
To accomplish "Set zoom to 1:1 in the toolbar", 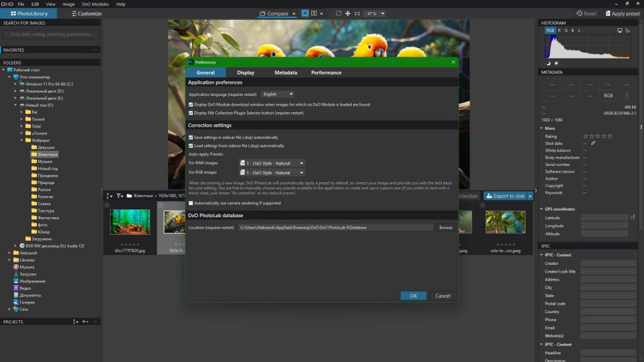I will click(x=357, y=13).
